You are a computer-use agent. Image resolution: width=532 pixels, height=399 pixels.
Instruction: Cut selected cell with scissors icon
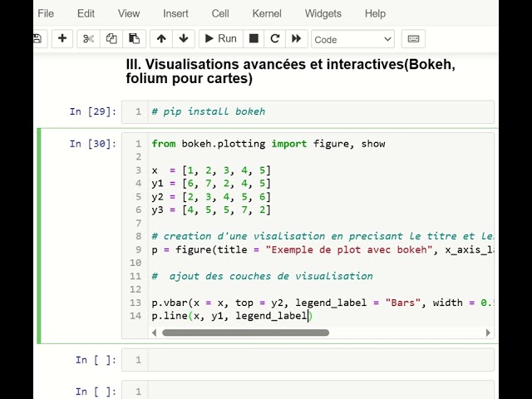pyautogui.click(x=88, y=39)
